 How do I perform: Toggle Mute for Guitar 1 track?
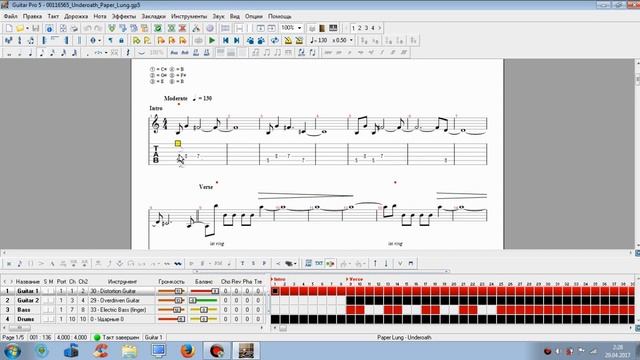coord(51,291)
